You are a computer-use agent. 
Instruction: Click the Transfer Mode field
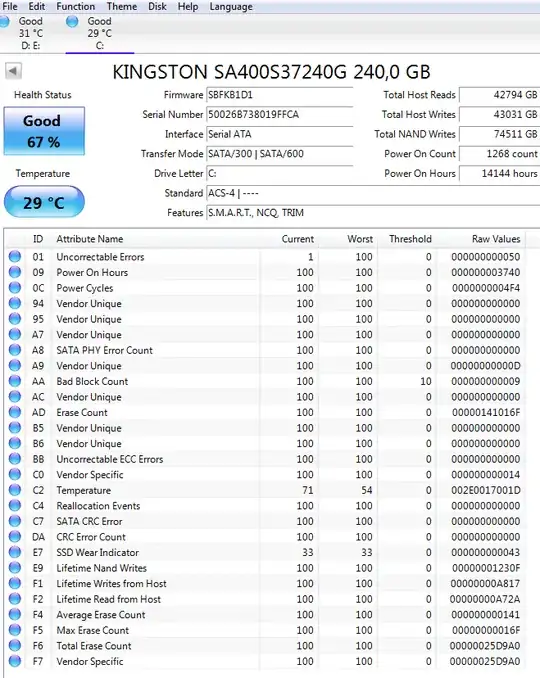pos(279,154)
